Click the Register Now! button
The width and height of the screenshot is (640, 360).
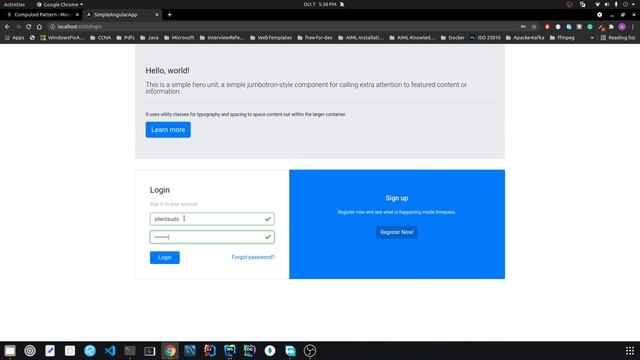coord(397,232)
